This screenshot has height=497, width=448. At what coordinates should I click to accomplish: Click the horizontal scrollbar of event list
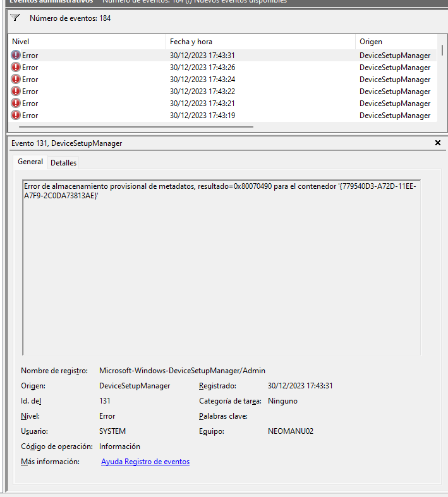(136, 127)
